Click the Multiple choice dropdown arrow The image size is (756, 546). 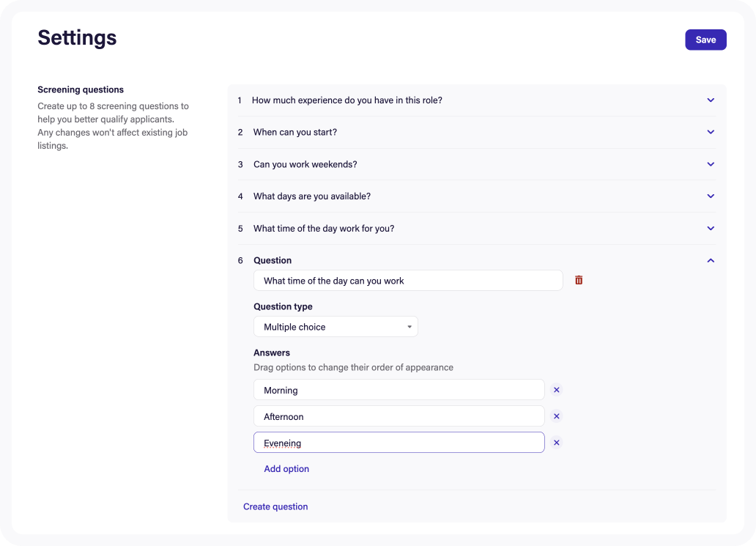pyautogui.click(x=409, y=326)
